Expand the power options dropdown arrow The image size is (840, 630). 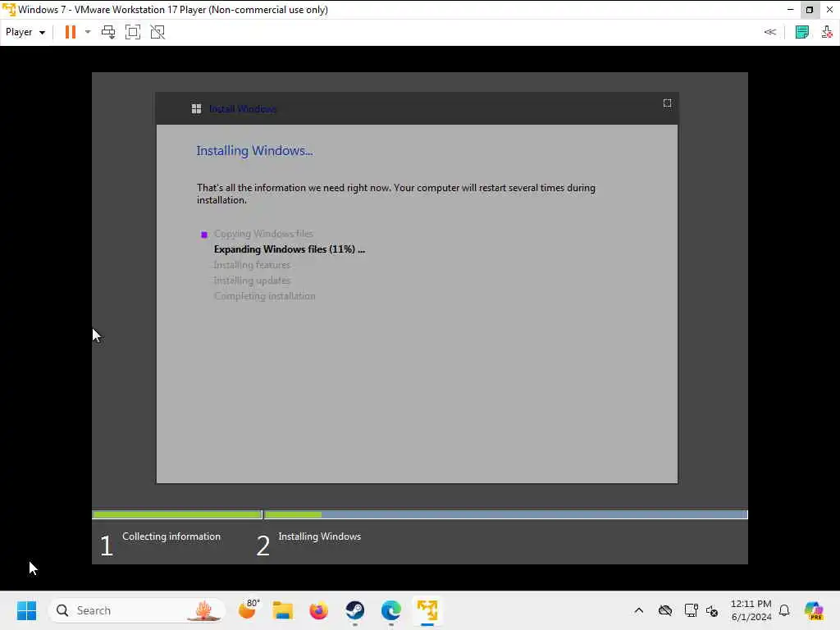tap(88, 32)
